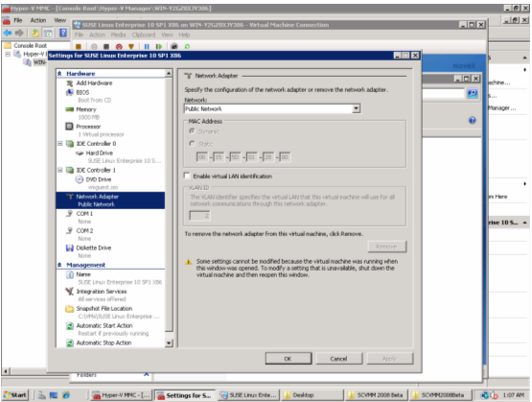
Task: Click the red Shut Down VM icon
Action: 119,46
